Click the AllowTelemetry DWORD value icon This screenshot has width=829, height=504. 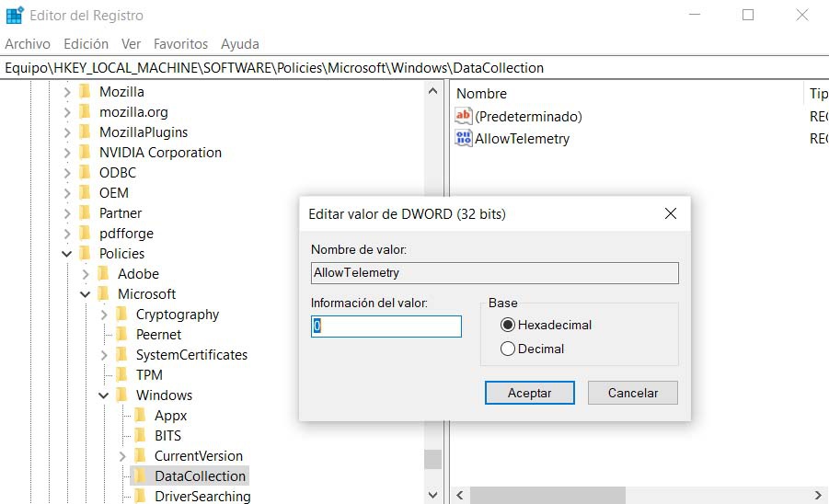(x=464, y=139)
